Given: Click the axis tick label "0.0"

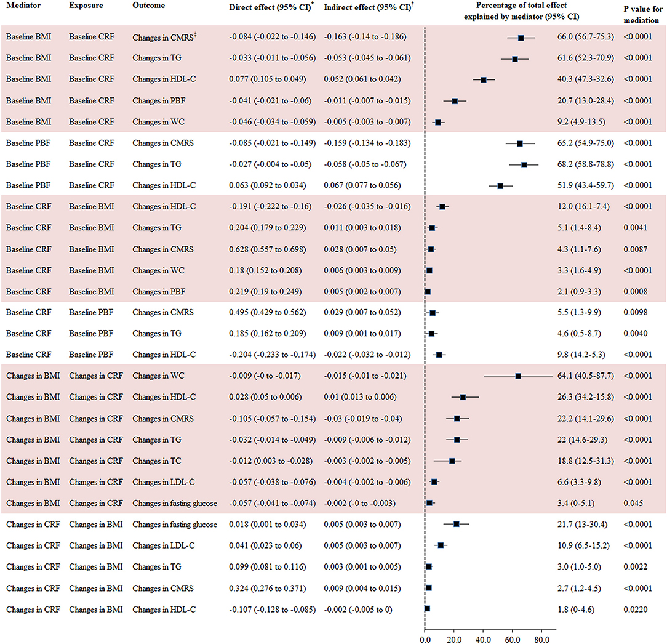Looking at the screenshot, I should (x=425, y=640).
